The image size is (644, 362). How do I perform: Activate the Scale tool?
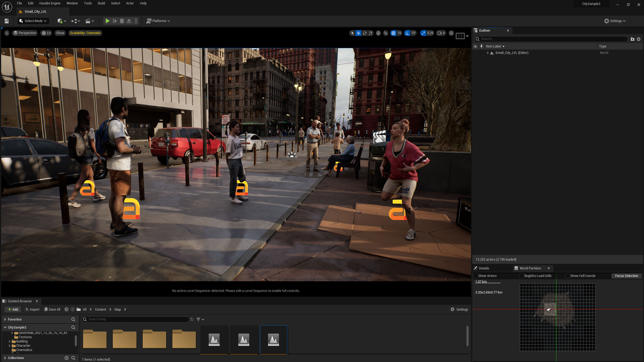click(371, 33)
